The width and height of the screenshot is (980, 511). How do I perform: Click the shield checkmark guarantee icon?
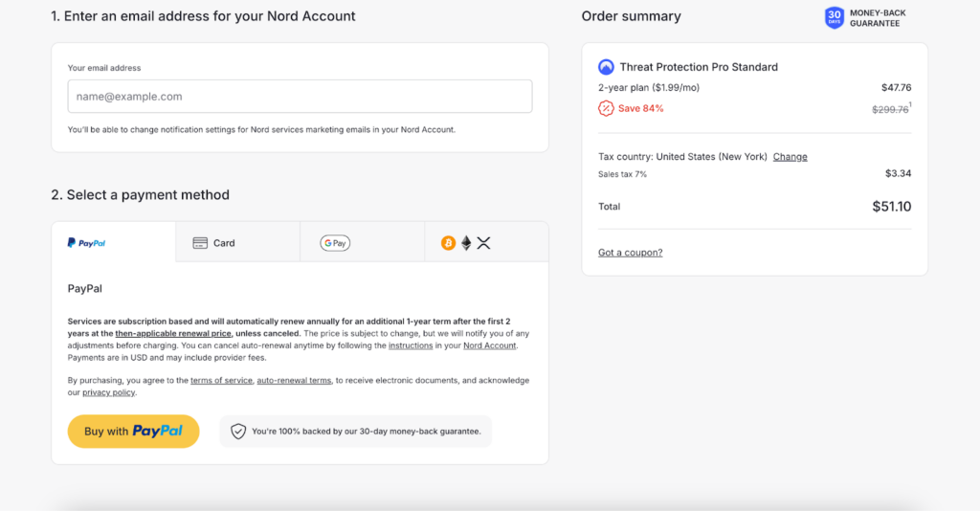(238, 431)
